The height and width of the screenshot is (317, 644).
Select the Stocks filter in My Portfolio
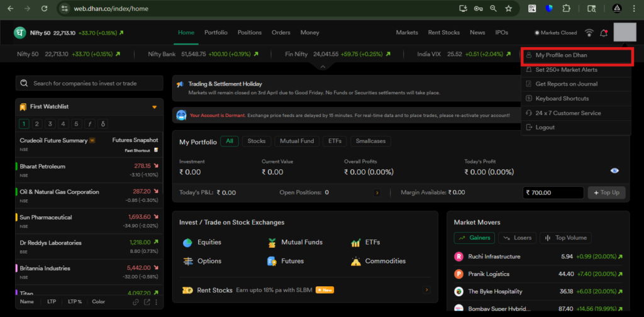click(x=256, y=142)
